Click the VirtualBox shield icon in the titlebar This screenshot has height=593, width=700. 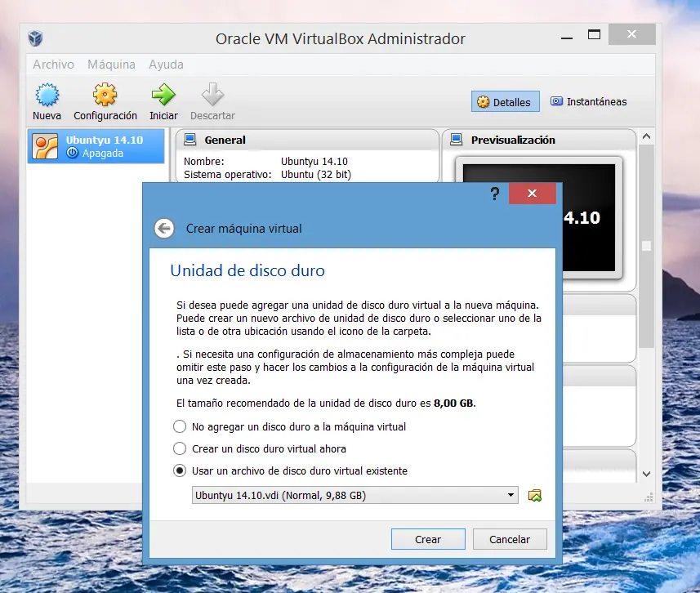[33, 38]
